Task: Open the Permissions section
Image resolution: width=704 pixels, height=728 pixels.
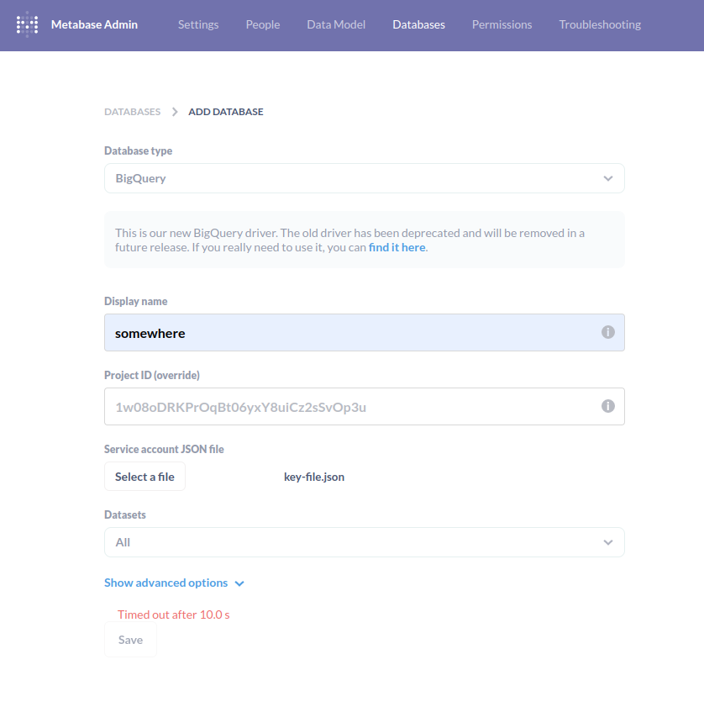Action: coord(502,24)
